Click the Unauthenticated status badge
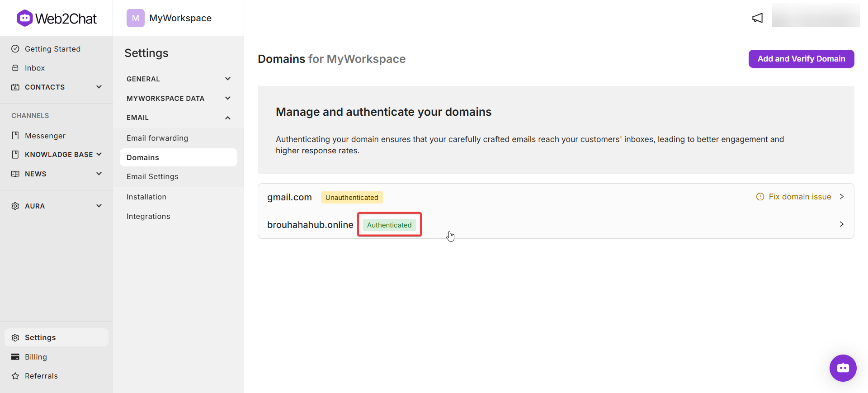This screenshot has height=393, width=868. (x=352, y=197)
